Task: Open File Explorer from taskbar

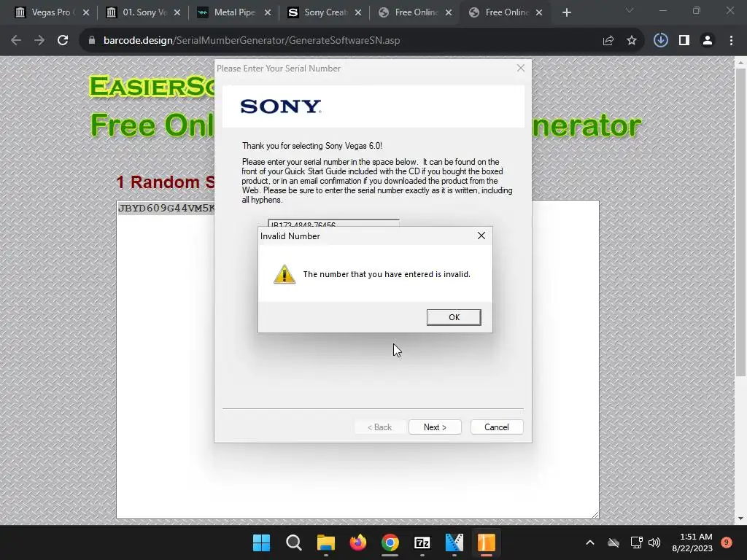Action: [326, 542]
